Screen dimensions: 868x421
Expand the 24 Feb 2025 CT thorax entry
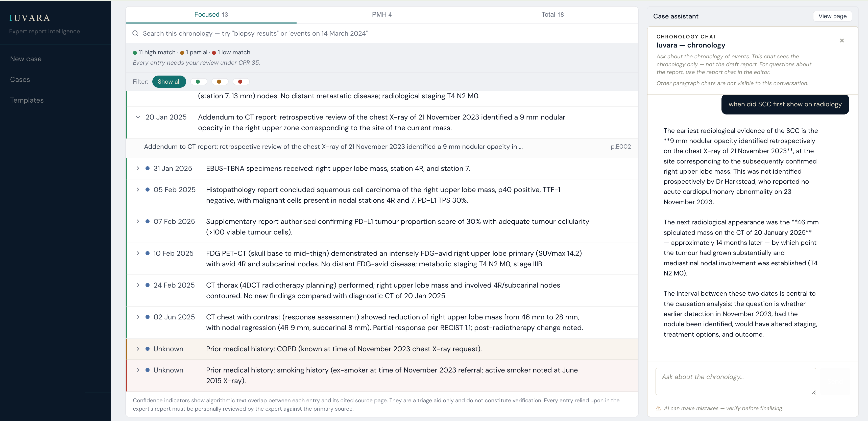tap(138, 285)
